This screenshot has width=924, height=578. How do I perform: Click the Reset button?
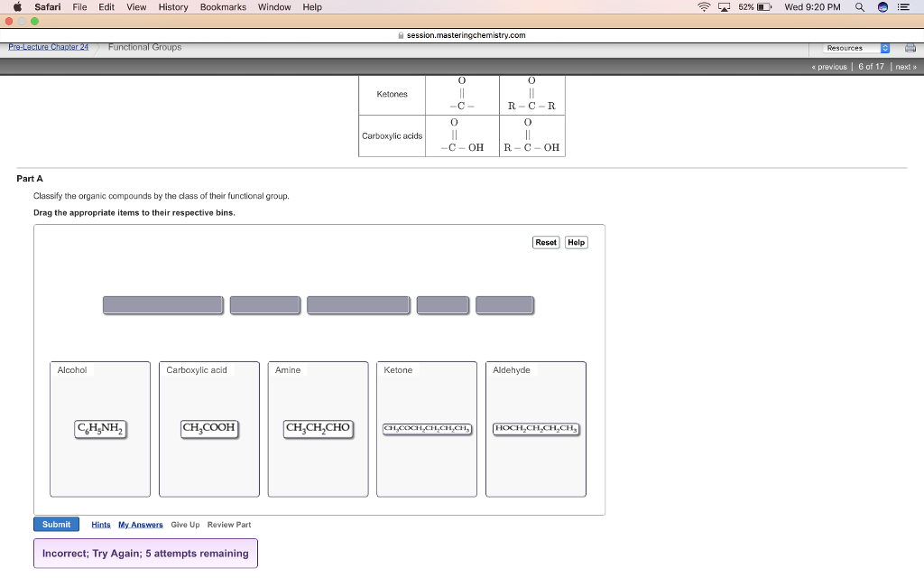coord(546,242)
